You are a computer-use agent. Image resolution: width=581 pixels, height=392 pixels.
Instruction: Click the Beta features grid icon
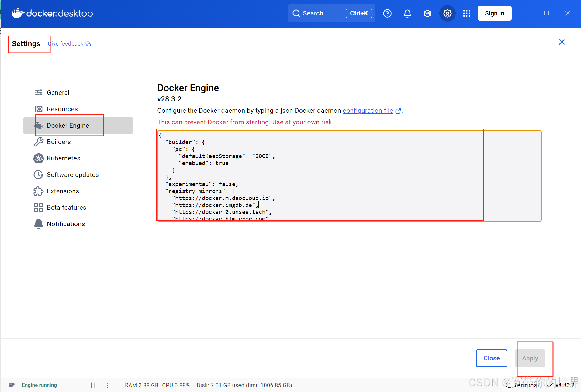39,207
